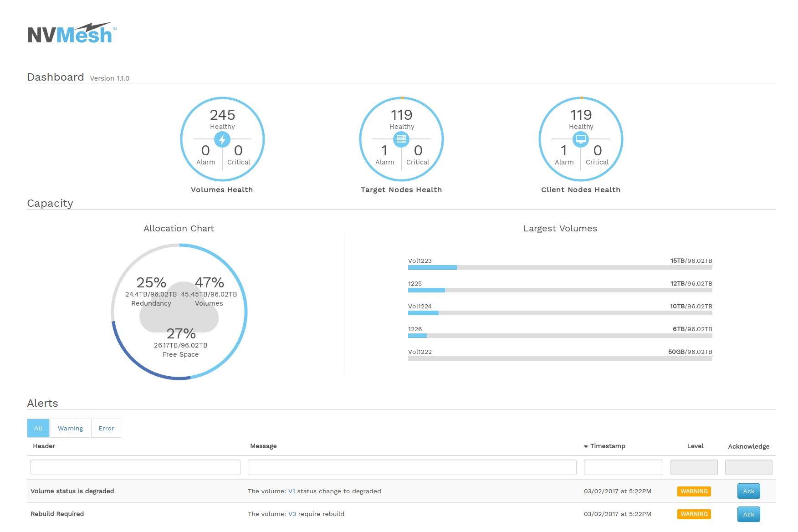The height and width of the screenshot is (532, 798).
Task: Focus the Message filter input field
Action: click(x=412, y=467)
